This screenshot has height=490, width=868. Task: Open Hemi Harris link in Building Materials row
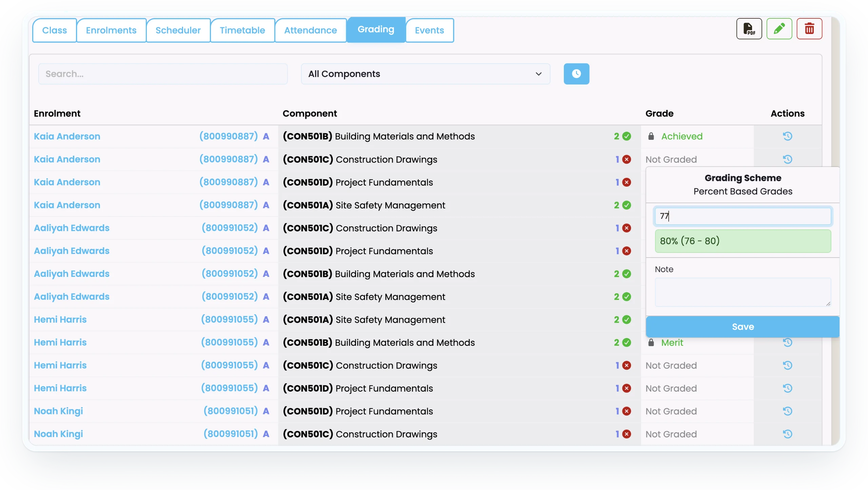pos(60,342)
